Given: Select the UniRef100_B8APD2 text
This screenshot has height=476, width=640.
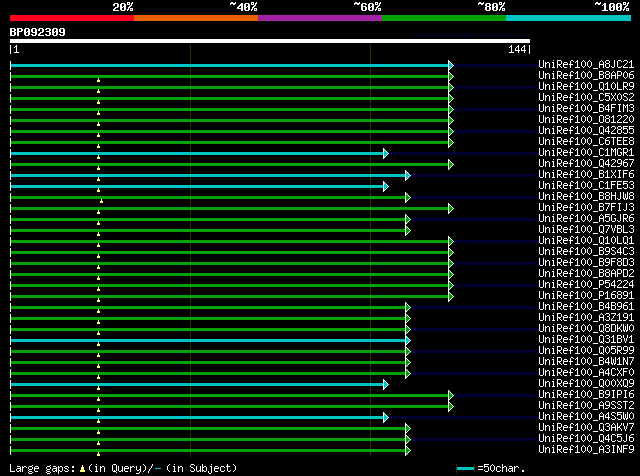Looking at the screenshot, I should point(586,274).
